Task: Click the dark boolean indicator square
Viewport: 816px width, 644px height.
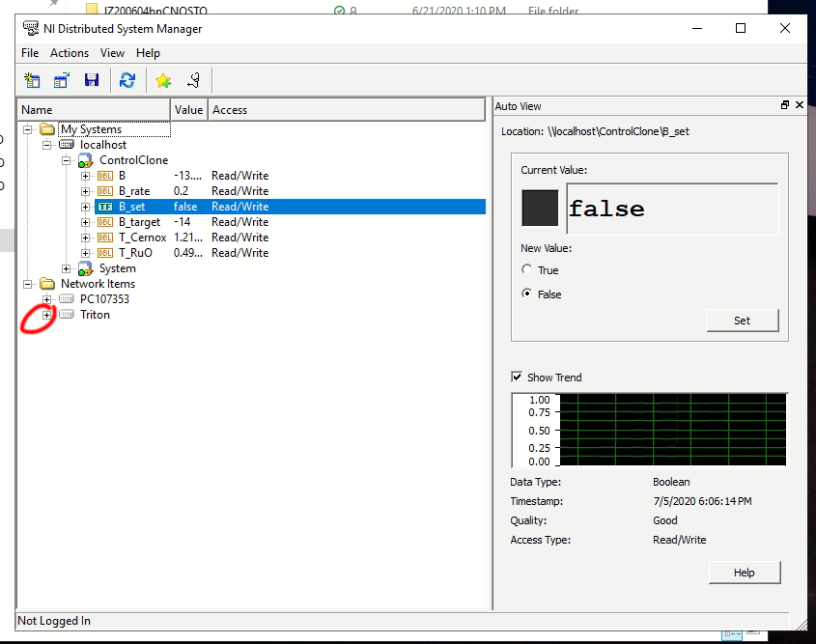Action: pos(540,209)
